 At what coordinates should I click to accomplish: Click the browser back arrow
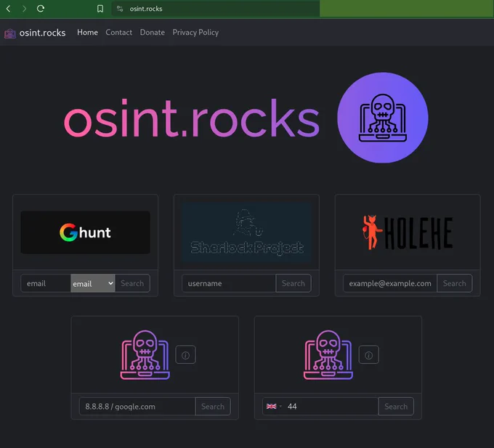click(9, 9)
